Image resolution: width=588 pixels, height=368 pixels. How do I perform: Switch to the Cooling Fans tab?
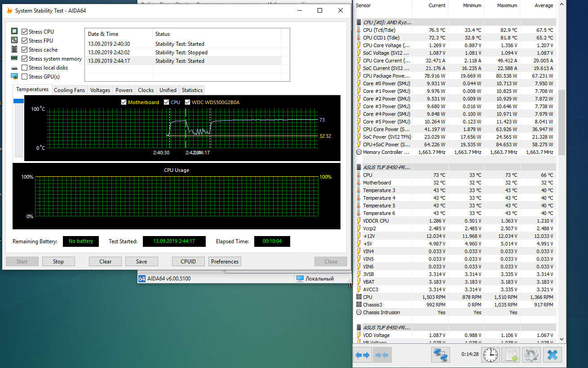69,90
